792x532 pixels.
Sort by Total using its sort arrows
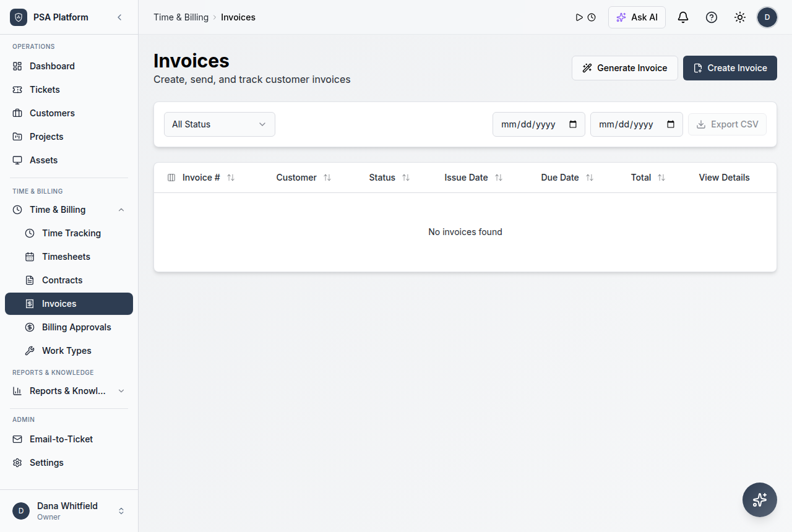661,178
